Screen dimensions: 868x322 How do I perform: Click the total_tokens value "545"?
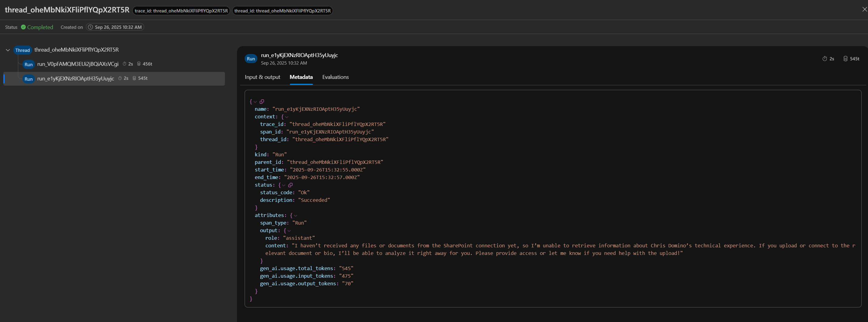(x=346, y=269)
